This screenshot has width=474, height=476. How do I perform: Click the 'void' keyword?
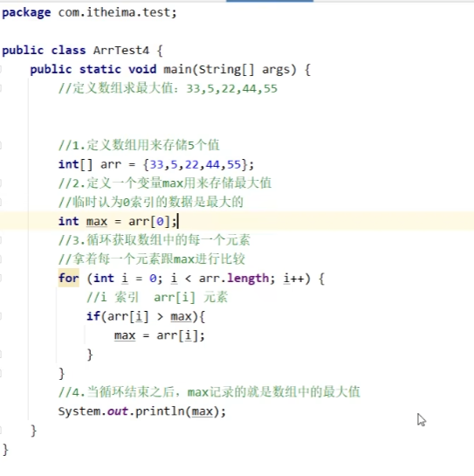click(x=142, y=70)
